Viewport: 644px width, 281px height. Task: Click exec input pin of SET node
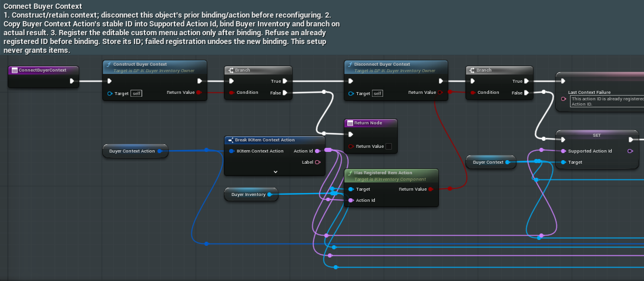tap(563, 140)
